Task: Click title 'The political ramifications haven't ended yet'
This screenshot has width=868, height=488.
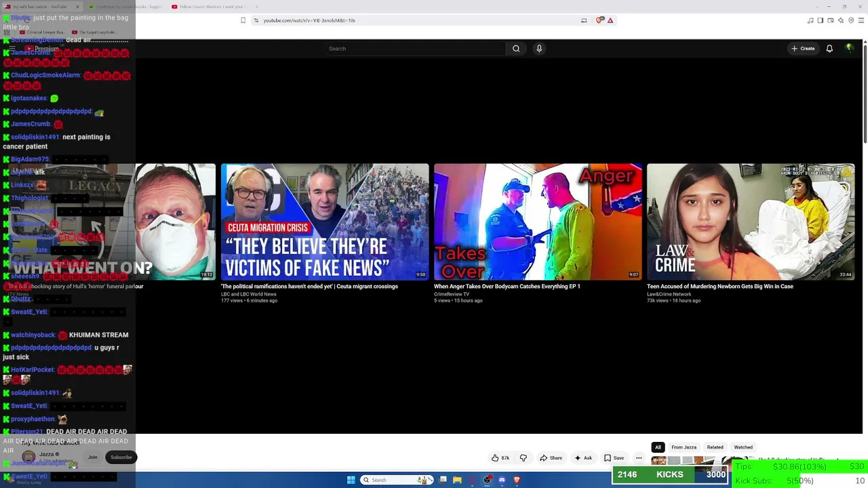Action: (x=309, y=287)
